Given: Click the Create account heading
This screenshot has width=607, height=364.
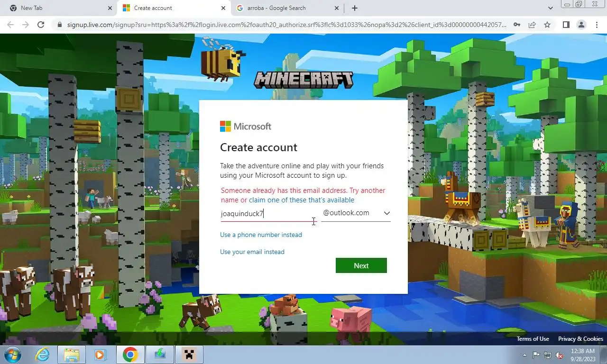Looking at the screenshot, I should point(258,147).
